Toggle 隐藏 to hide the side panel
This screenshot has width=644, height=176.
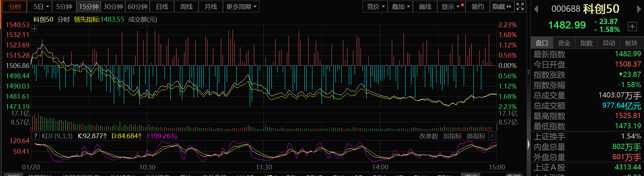[x=502, y=7]
